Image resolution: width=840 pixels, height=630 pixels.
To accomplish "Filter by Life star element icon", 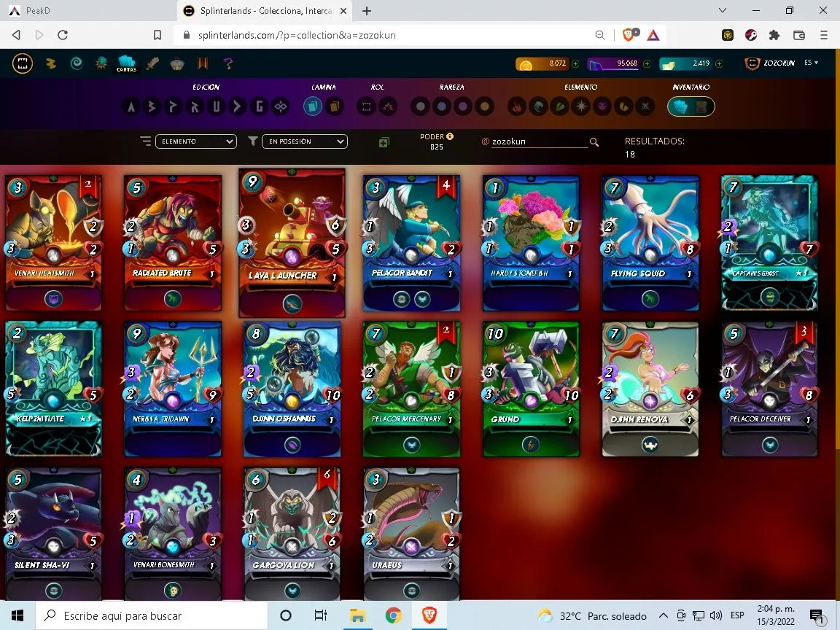I will coord(581,106).
